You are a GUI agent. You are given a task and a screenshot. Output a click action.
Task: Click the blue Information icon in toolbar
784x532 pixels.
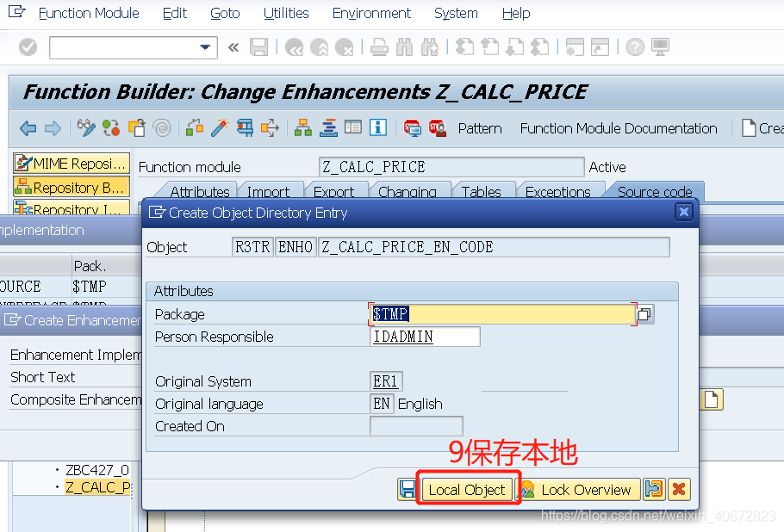(378, 128)
